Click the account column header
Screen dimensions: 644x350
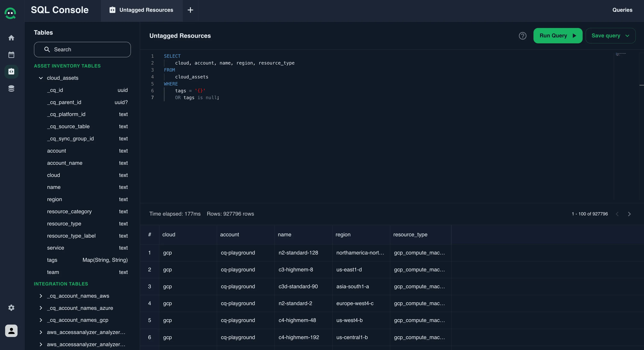(x=246, y=235)
